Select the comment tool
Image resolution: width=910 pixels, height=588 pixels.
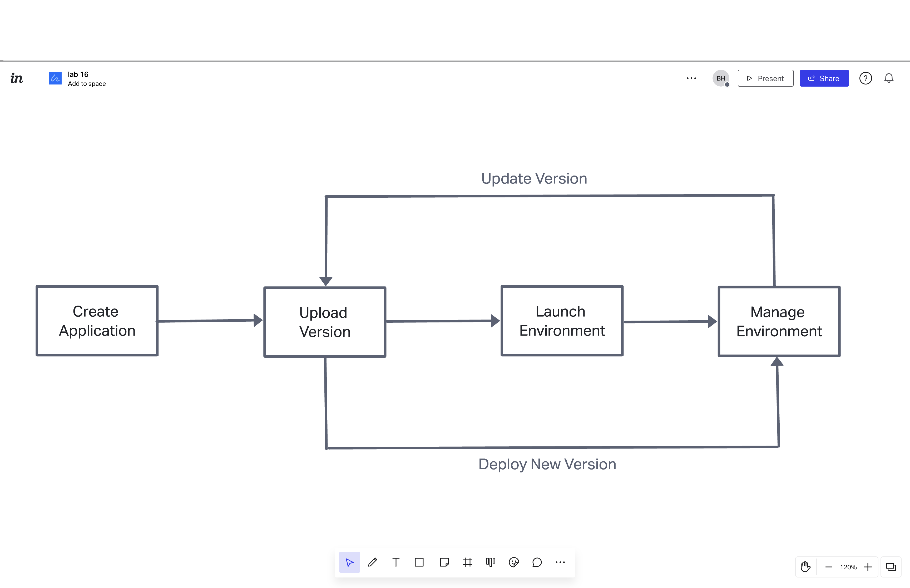coord(537,562)
